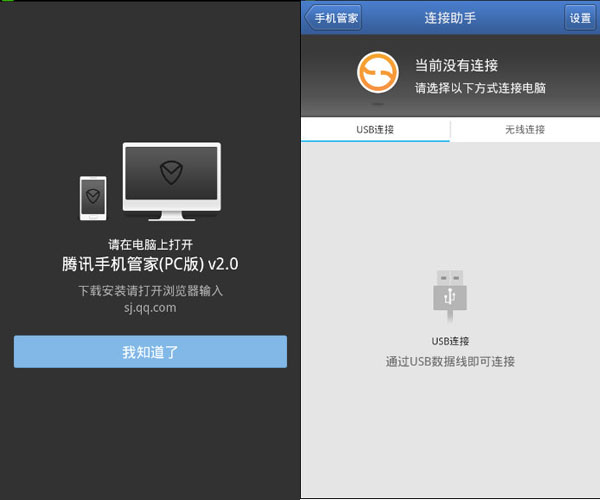Click the computer monitor illustration
600x500 pixels.
[171, 181]
